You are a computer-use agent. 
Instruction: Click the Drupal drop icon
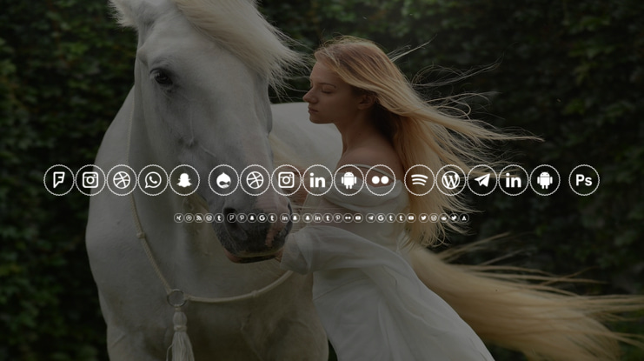(x=223, y=180)
